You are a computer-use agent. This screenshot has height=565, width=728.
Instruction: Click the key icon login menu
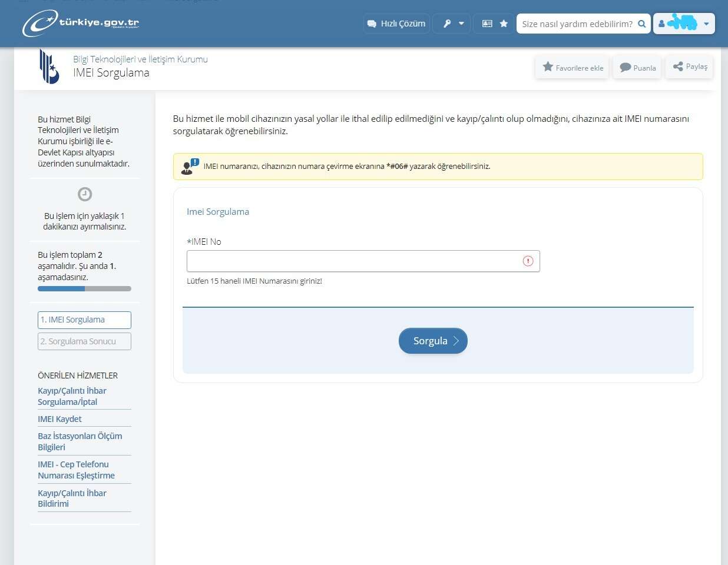coord(447,24)
